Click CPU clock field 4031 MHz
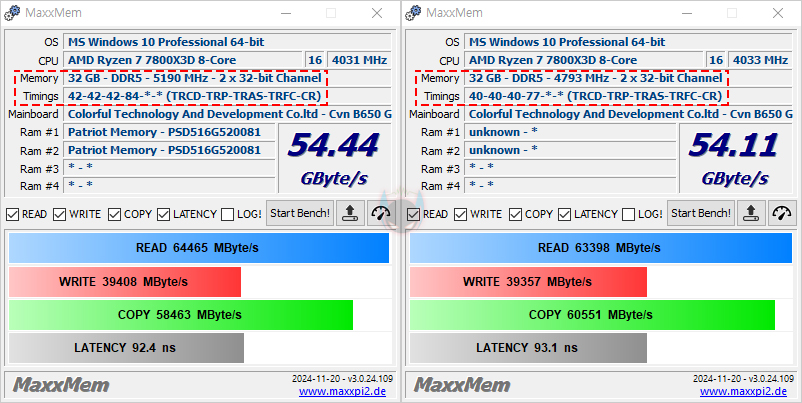This screenshot has width=802, height=403. pyautogui.click(x=359, y=60)
